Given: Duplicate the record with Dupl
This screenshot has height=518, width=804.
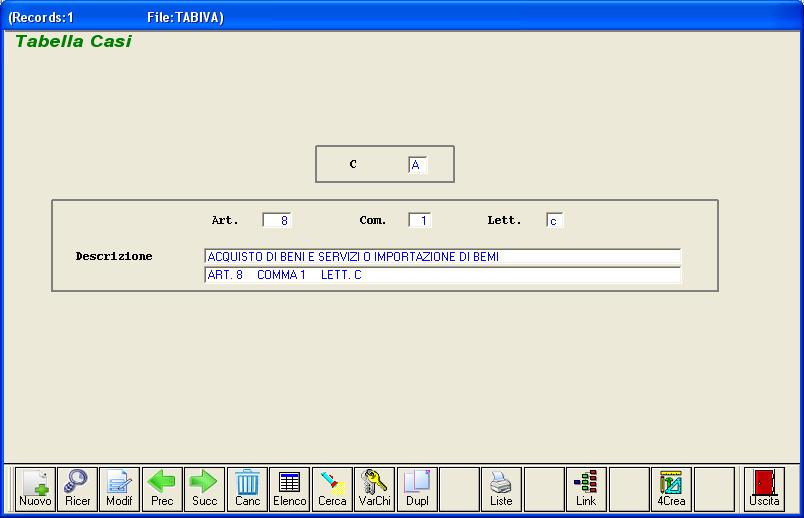Looking at the screenshot, I should click(x=417, y=489).
